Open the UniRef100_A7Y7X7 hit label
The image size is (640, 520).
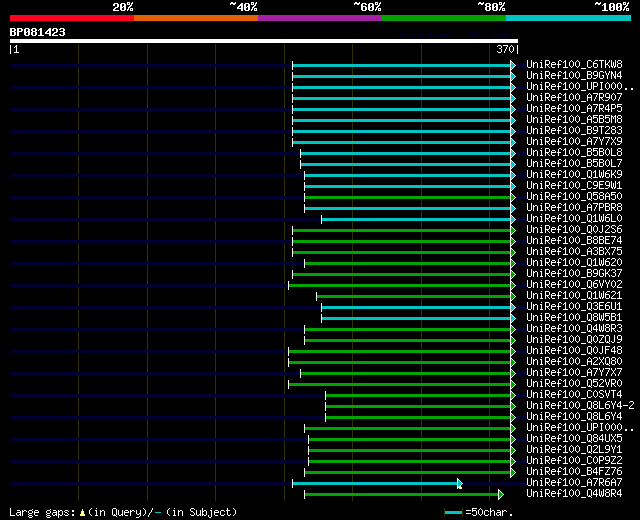click(x=574, y=373)
